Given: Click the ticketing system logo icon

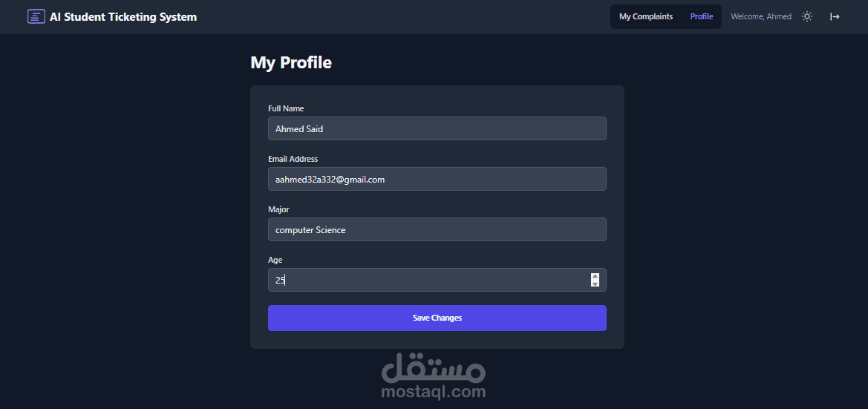Looking at the screenshot, I should (x=36, y=16).
